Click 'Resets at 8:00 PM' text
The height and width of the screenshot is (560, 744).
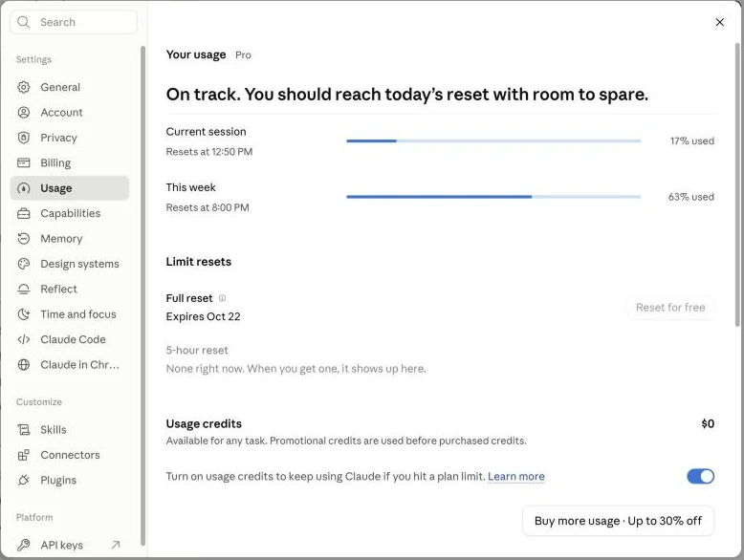click(x=208, y=207)
